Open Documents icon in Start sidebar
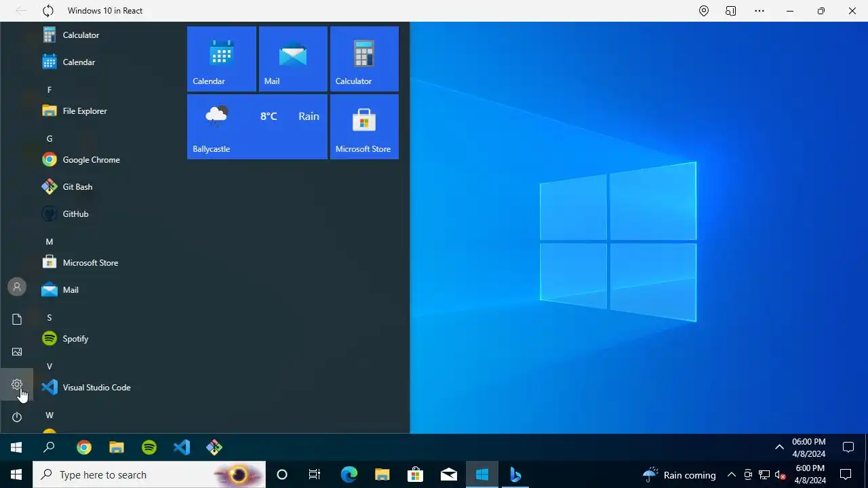The image size is (868, 488). click(x=17, y=319)
